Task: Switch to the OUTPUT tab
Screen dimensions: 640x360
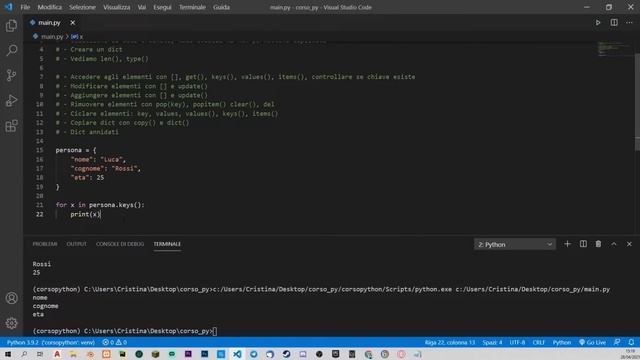Action: coord(77,244)
